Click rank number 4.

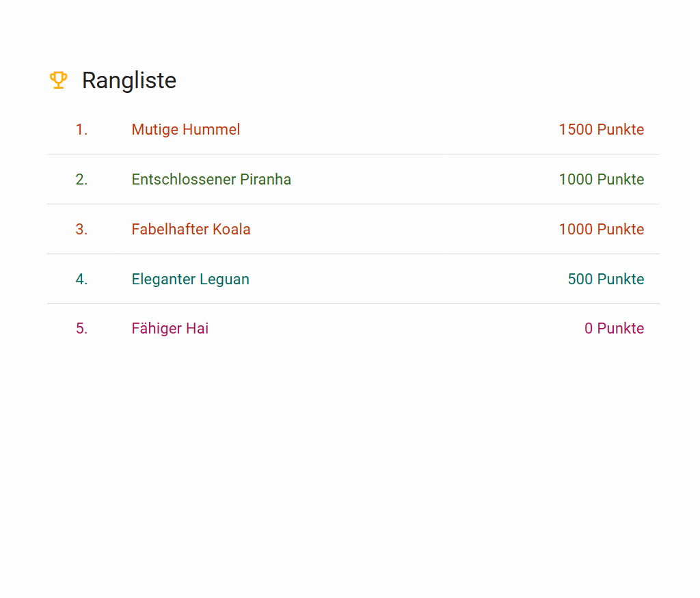pos(81,280)
